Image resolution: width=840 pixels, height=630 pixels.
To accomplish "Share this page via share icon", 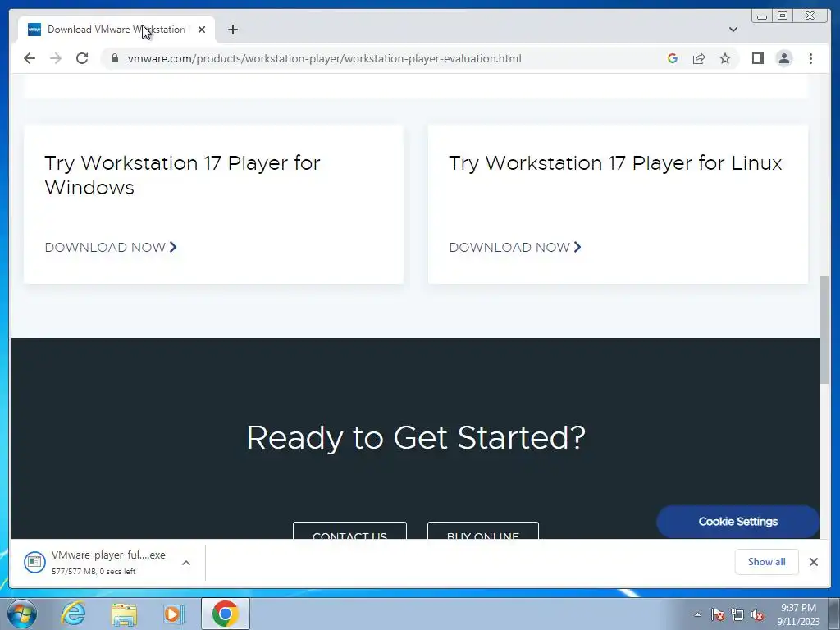I will (699, 58).
